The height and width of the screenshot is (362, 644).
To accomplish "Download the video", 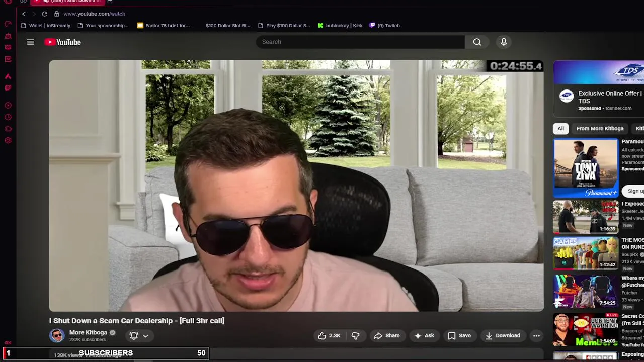I will coord(503,336).
